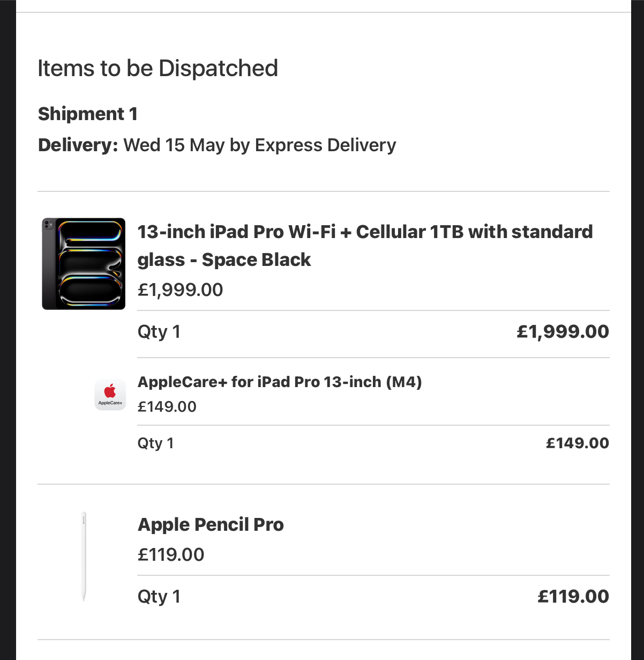Viewport: 644px width, 660px height.
Task: Open the Apple Pencil Pro title
Action: (x=211, y=524)
